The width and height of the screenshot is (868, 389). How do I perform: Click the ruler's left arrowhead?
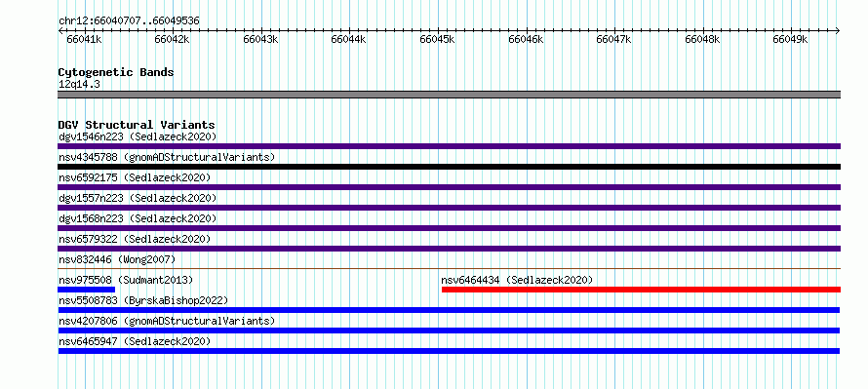[60, 30]
